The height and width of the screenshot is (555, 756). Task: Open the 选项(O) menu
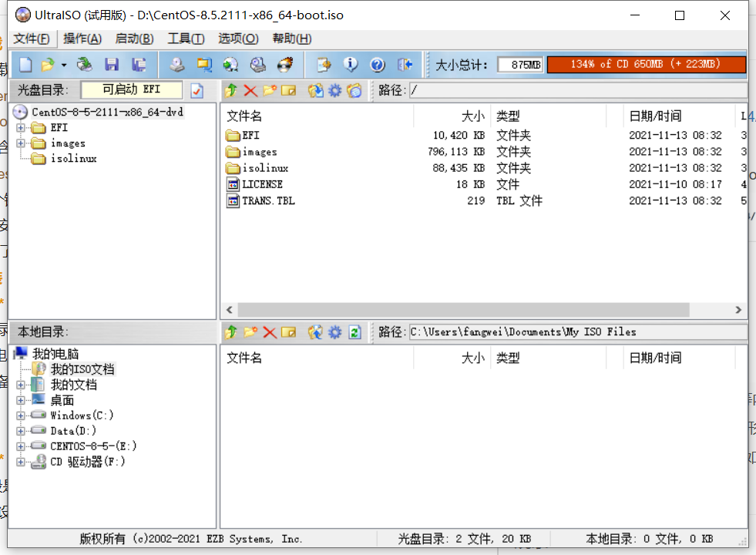tap(238, 39)
